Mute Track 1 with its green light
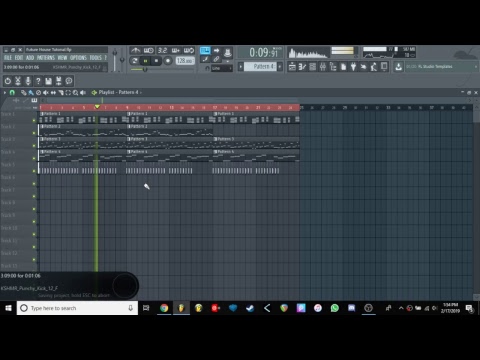 coord(34,120)
